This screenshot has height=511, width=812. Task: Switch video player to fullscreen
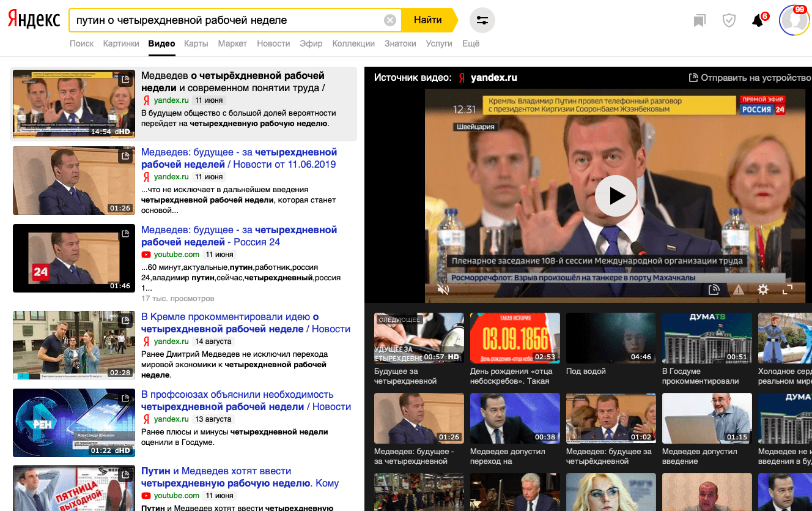click(788, 289)
